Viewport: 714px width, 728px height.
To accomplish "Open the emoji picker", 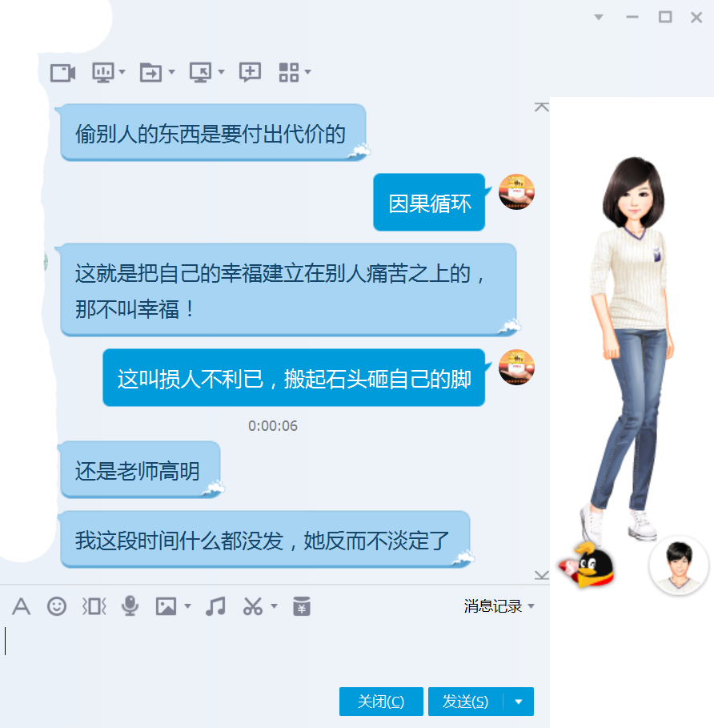I will 57,607.
